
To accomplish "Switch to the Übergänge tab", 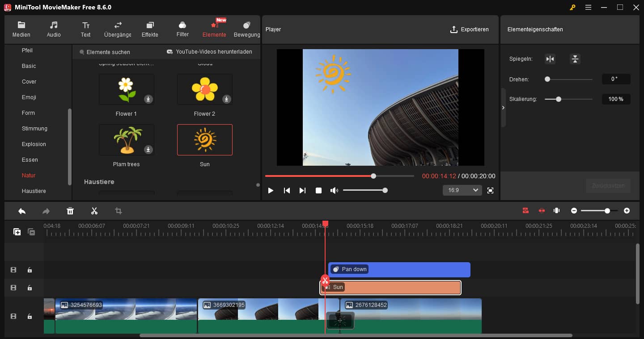I will point(118,29).
